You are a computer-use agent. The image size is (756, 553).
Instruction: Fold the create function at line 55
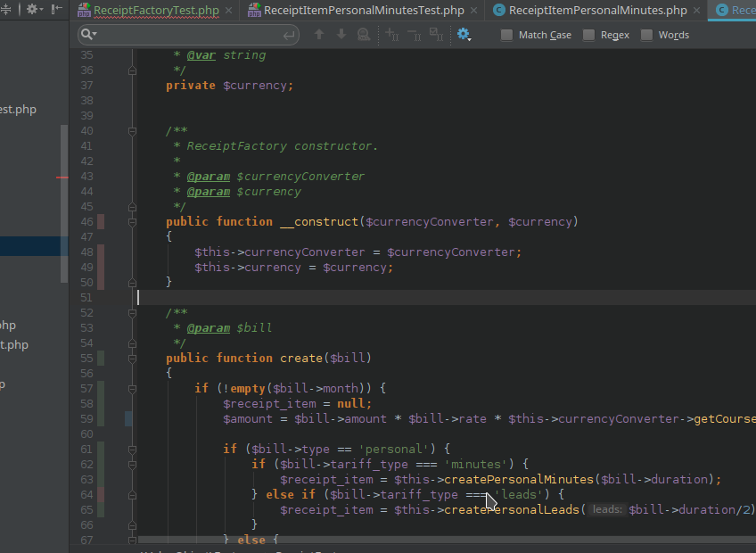[132, 359]
